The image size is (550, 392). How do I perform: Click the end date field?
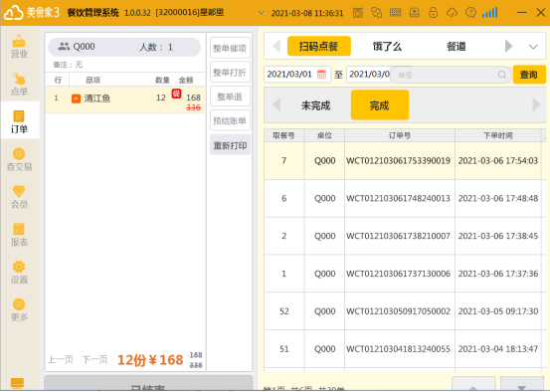(x=368, y=74)
